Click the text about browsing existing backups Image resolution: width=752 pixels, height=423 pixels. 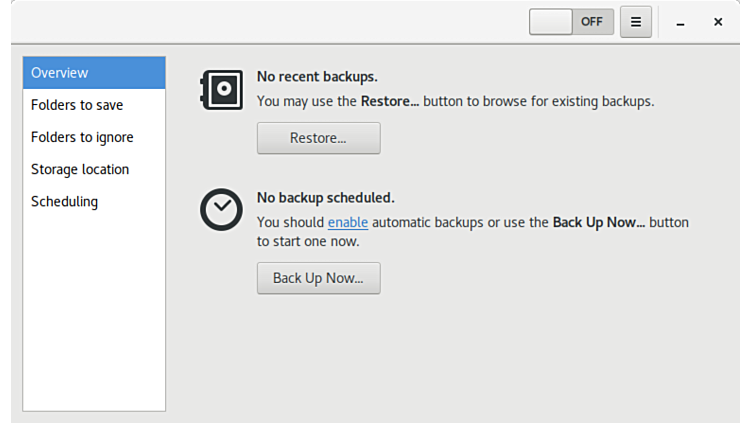coord(455,101)
